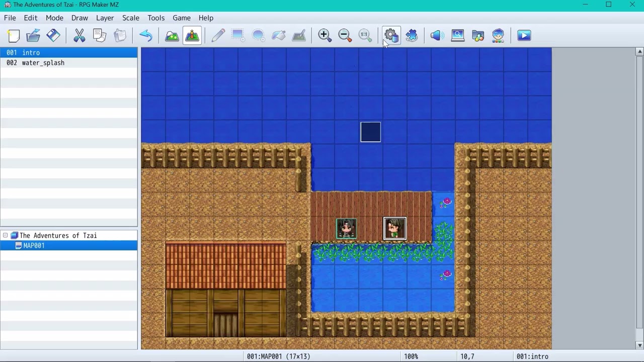Select the 001 intro event row
This screenshot has width=644, height=362.
(x=69, y=53)
